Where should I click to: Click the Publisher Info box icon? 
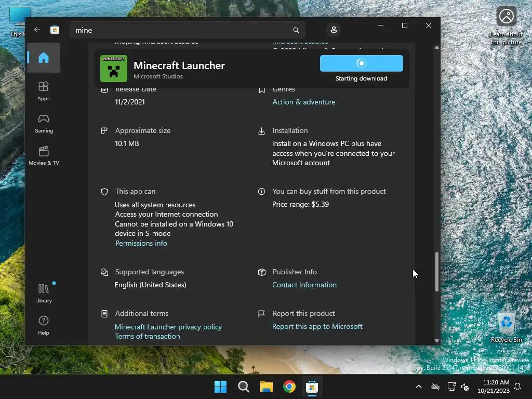pyautogui.click(x=262, y=272)
